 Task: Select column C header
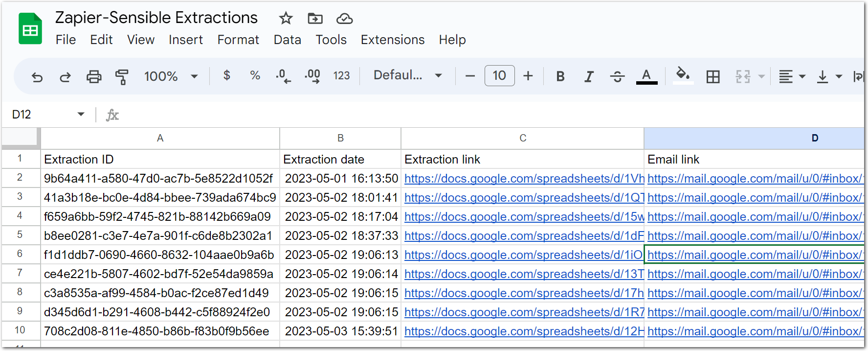click(x=523, y=138)
